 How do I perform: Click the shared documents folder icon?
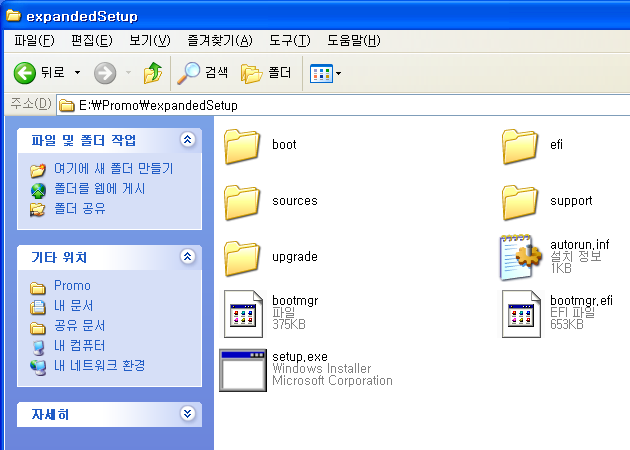(38, 328)
